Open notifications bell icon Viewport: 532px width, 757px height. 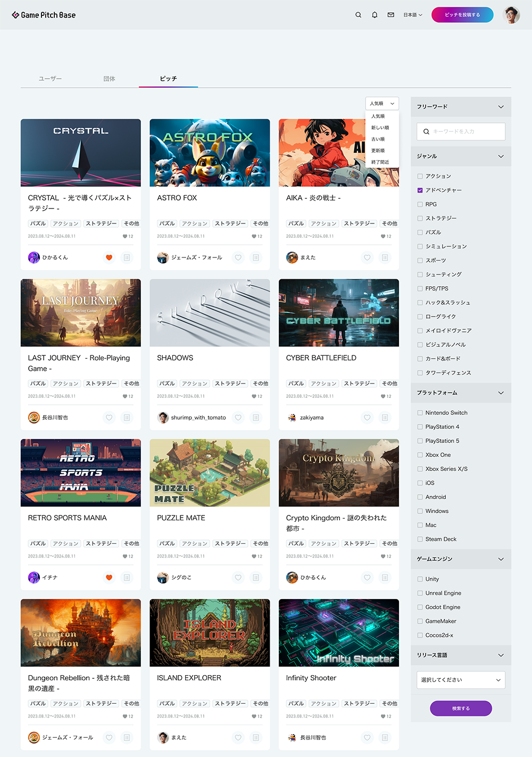point(375,15)
